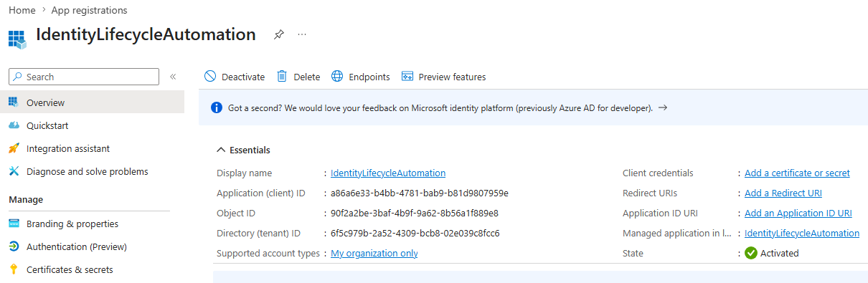Click the Diagnose and solve problems wrench icon

tap(14, 171)
